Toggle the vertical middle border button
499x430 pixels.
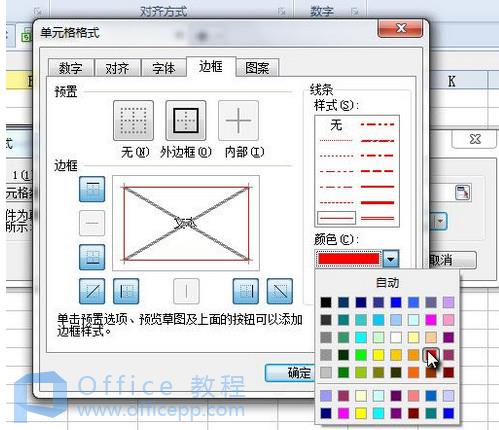(x=186, y=291)
